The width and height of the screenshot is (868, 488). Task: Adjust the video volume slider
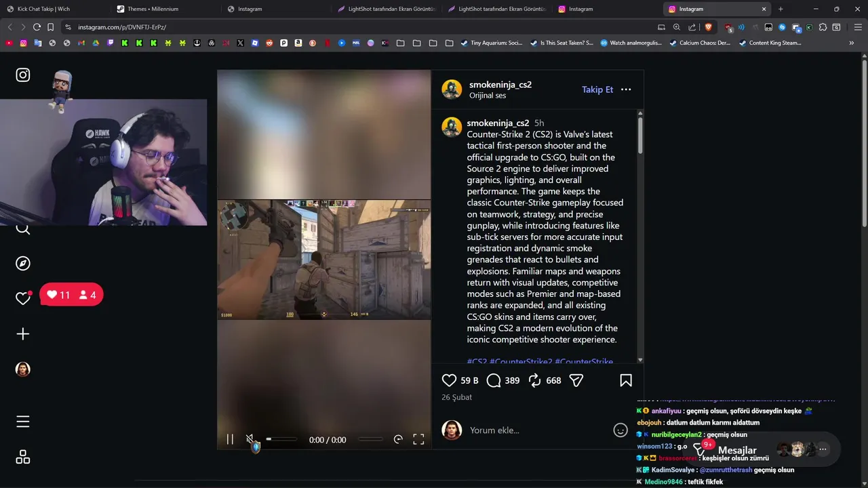281,439
